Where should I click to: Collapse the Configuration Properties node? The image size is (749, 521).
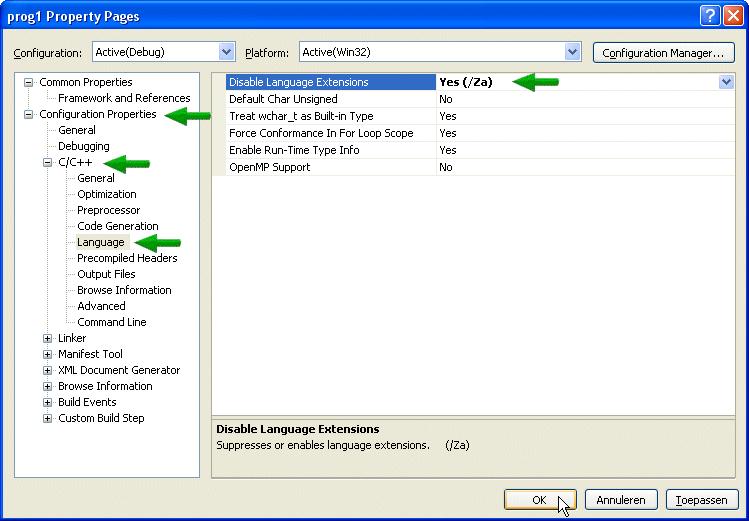coord(29,114)
